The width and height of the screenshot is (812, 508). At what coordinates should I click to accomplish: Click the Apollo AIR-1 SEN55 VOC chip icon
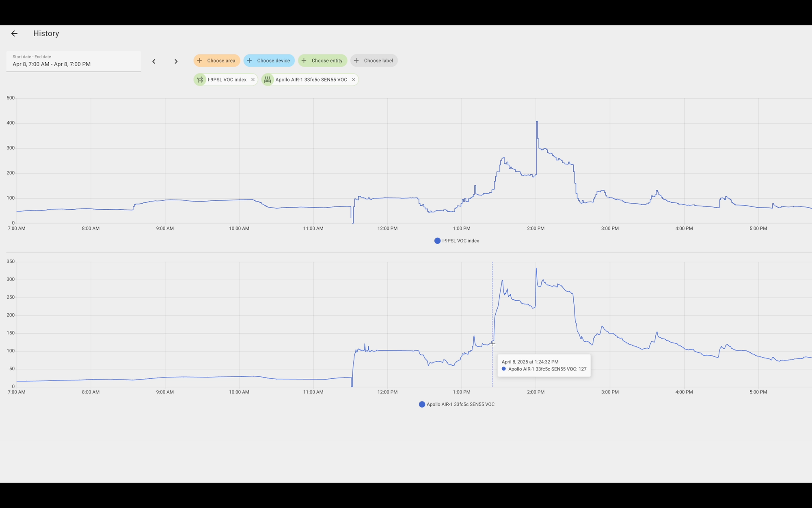pyautogui.click(x=268, y=80)
